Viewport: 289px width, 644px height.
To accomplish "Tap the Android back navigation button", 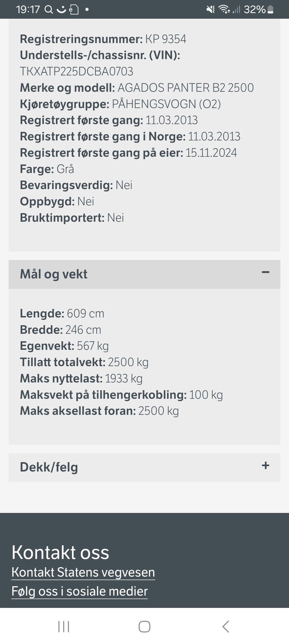I will pos(225,627).
